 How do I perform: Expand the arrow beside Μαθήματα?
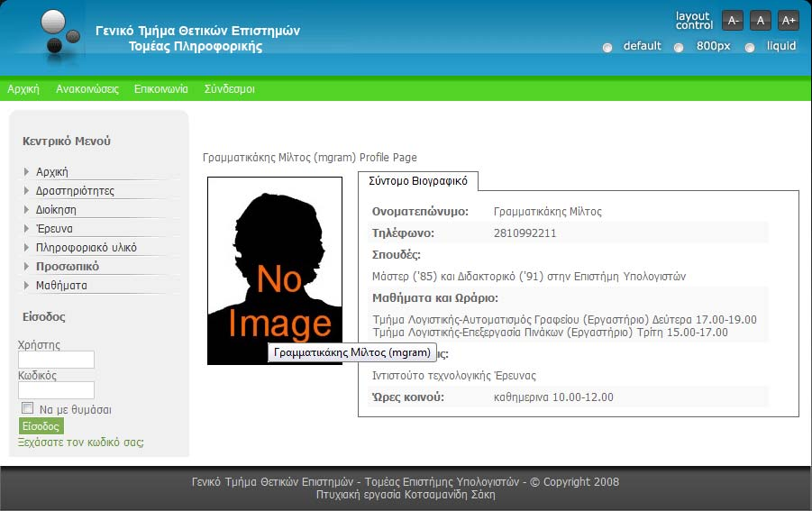26,286
